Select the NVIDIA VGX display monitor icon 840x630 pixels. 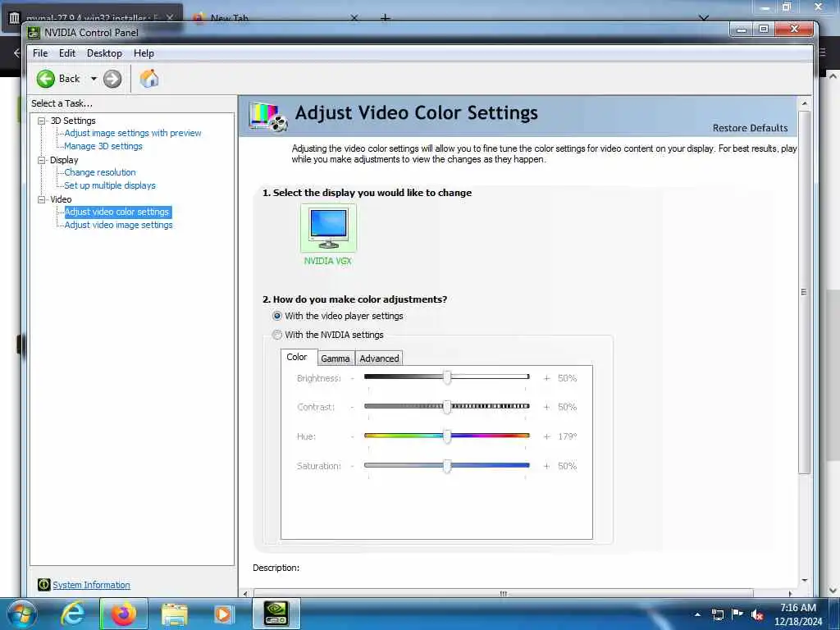[x=328, y=228]
